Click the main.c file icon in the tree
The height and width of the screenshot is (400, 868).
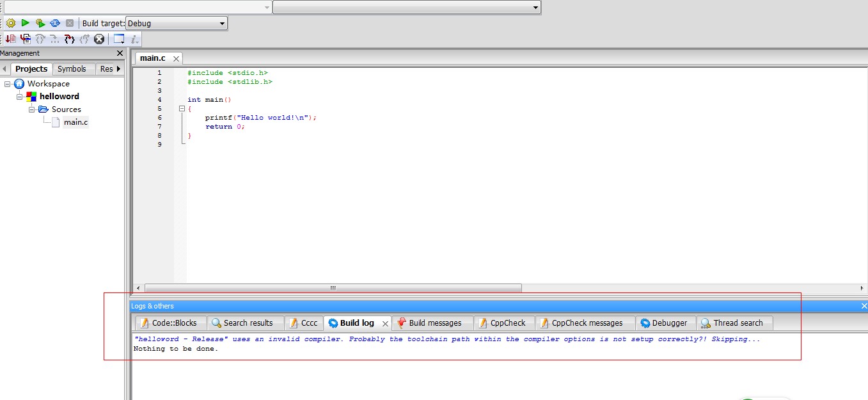pyautogui.click(x=56, y=122)
